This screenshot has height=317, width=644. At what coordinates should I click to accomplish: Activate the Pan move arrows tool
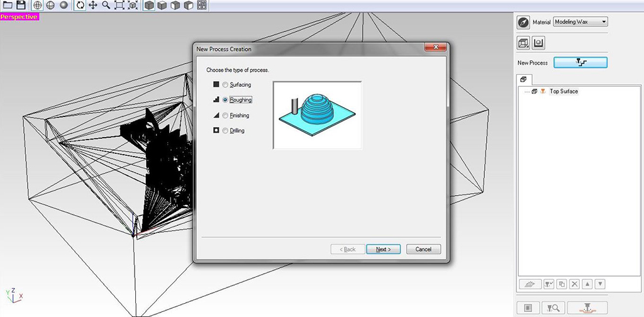tap(93, 5)
